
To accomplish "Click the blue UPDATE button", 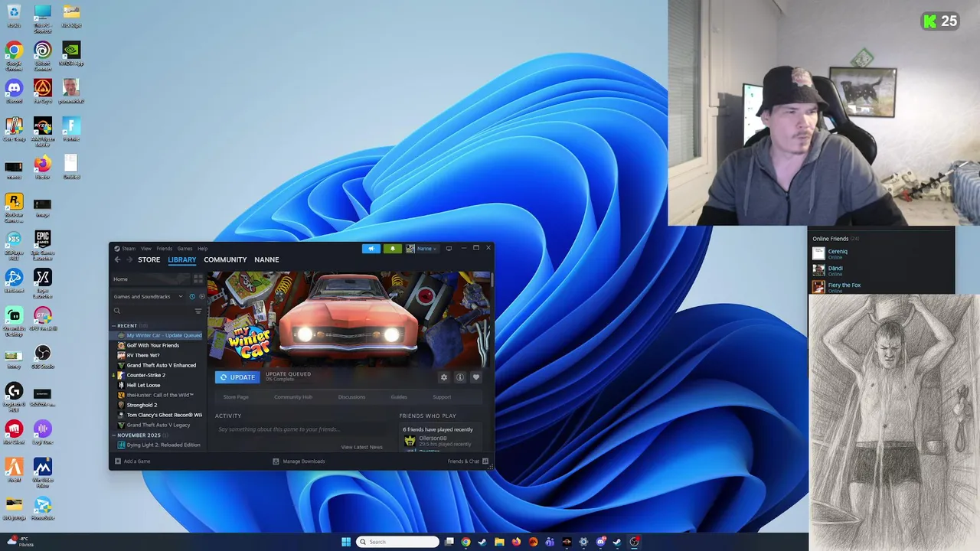I will click(237, 377).
